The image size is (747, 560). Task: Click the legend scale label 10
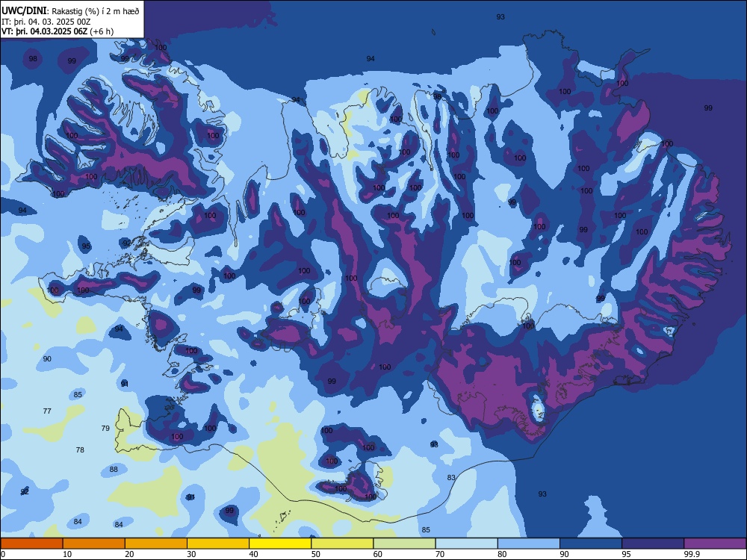click(x=67, y=554)
